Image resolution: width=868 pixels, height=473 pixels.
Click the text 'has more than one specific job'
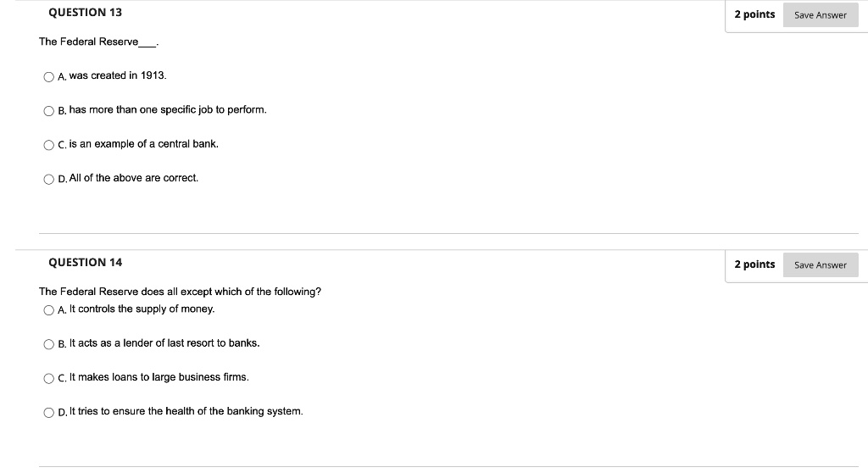(x=168, y=110)
